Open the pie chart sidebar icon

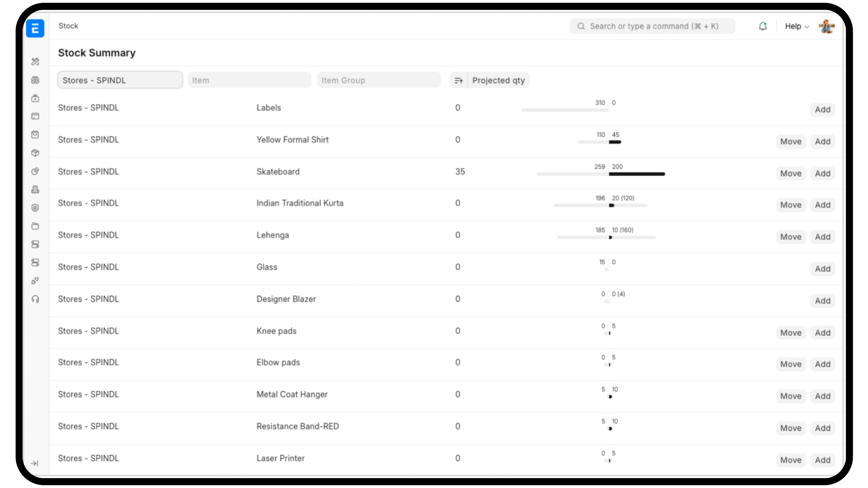coord(35,171)
